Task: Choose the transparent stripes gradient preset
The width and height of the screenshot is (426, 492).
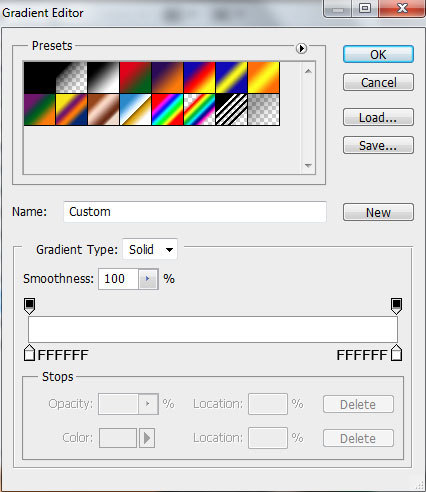Action: point(231,109)
